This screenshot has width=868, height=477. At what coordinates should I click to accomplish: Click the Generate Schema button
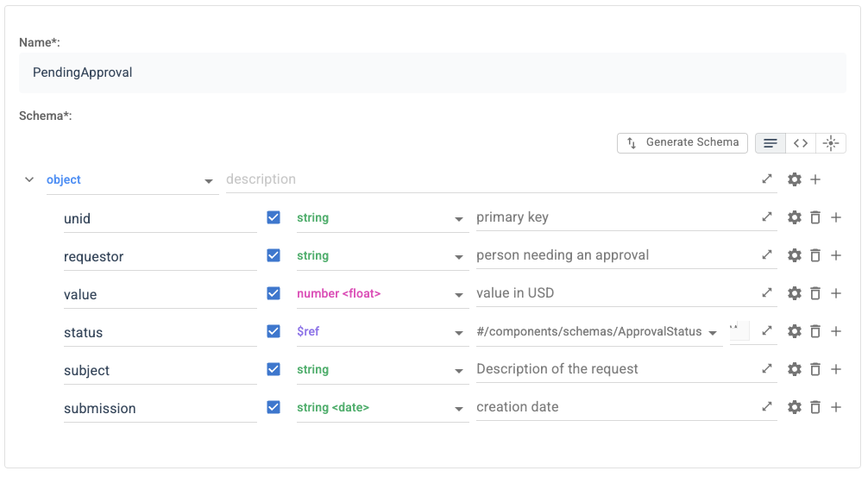[x=682, y=143]
